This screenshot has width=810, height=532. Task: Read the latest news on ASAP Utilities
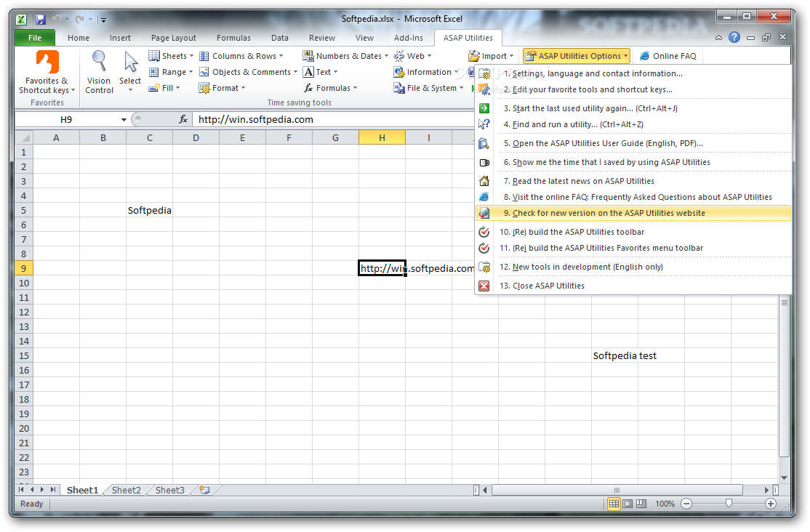633,181
